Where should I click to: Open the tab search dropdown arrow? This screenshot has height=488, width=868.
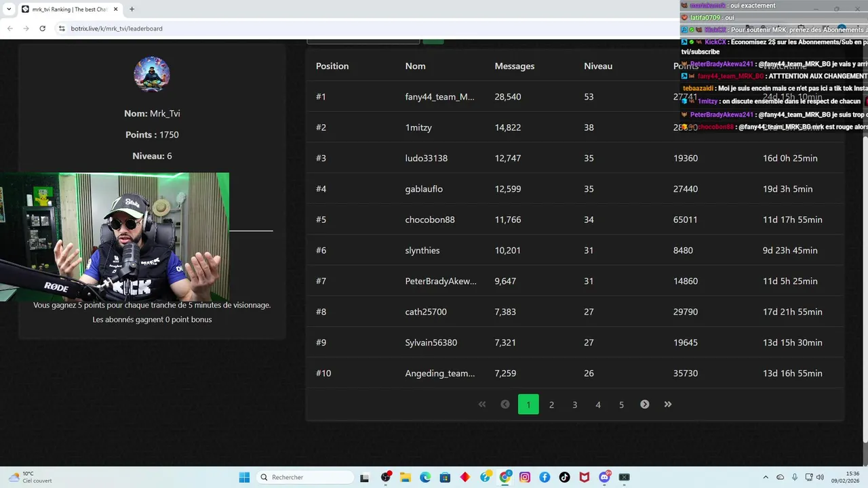(9, 9)
